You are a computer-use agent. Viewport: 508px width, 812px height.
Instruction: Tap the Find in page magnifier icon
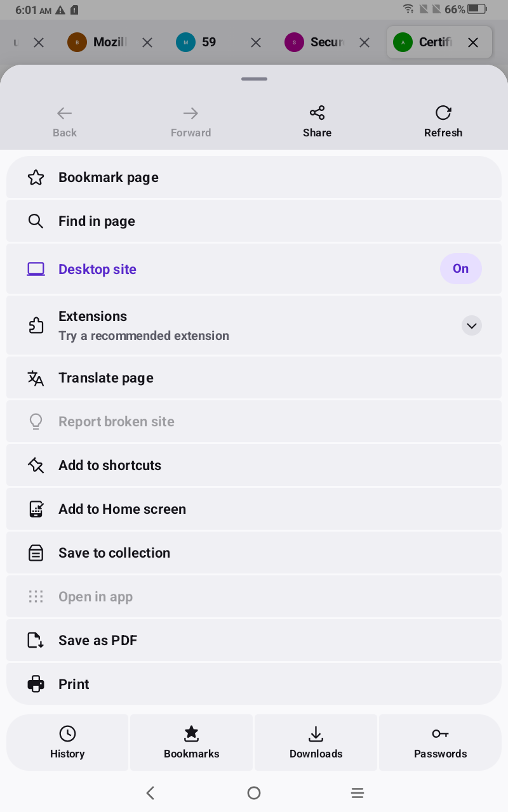tap(36, 221)
